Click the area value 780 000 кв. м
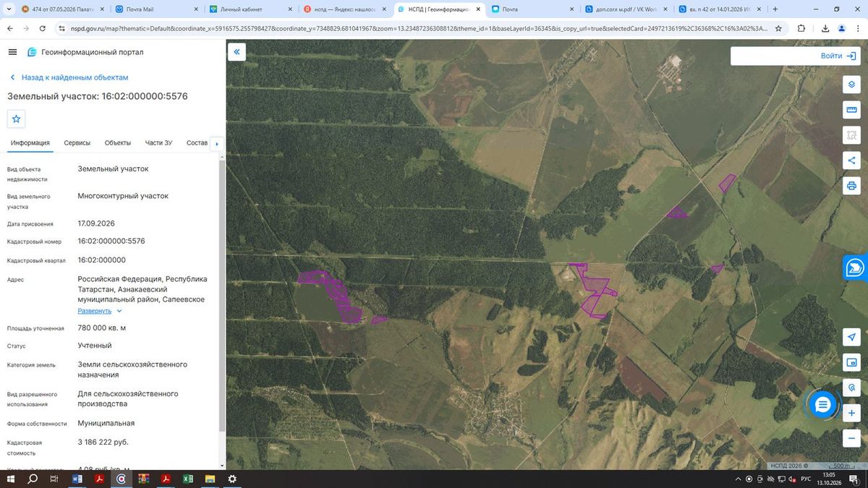This screenshot has height=488, width=868. (102, 328)
